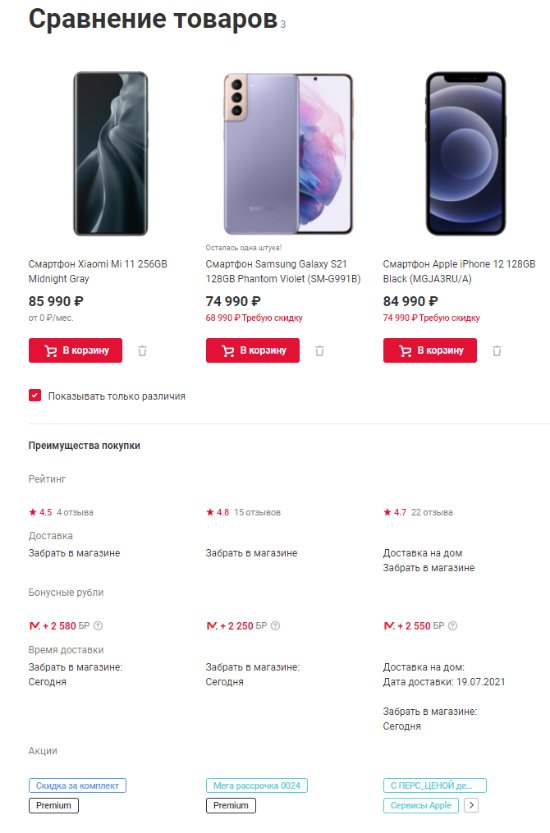Delete Samsung Galaxy S21 from comparison
The width and height of the screenshot is (550, 833).
tap(319, 351)
